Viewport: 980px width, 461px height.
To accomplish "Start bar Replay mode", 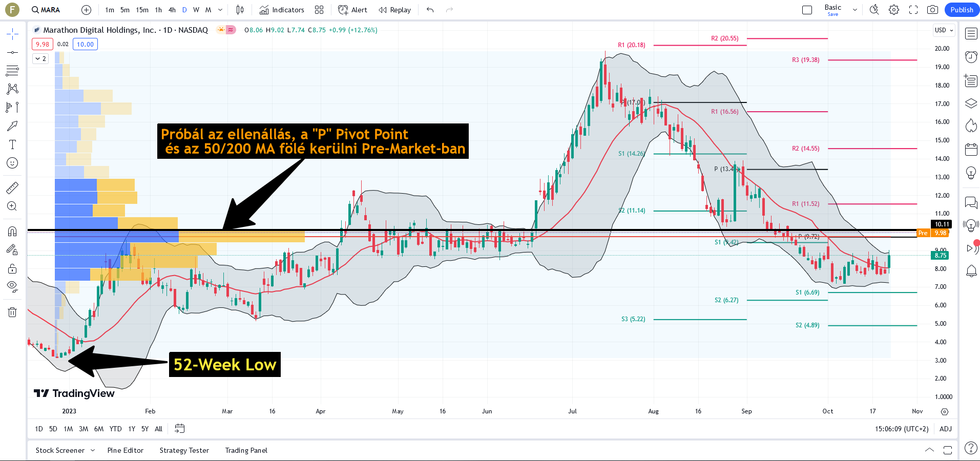I will tap(395, 10).
